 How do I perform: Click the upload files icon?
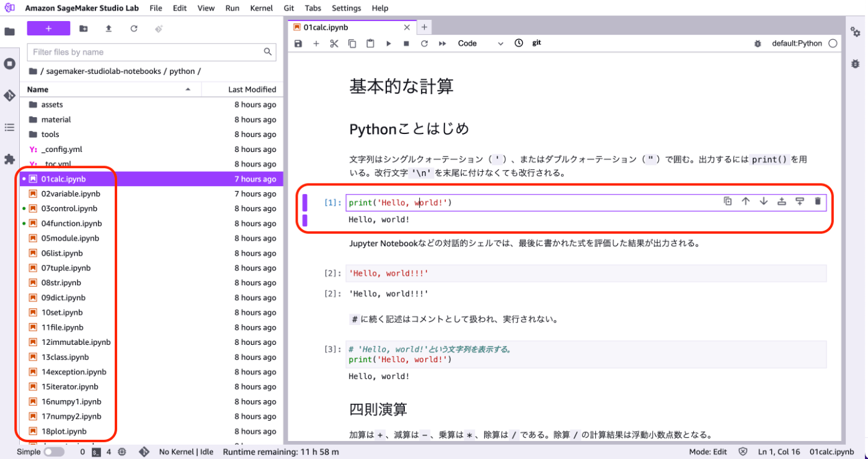[108, 29]
